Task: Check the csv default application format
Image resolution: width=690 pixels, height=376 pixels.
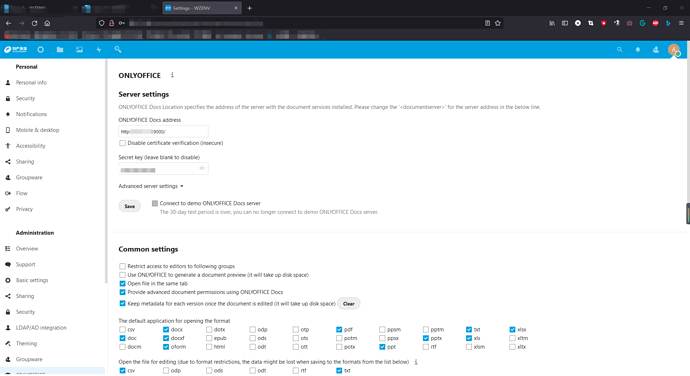Action: pyautogui.click(x=122, y=329)
